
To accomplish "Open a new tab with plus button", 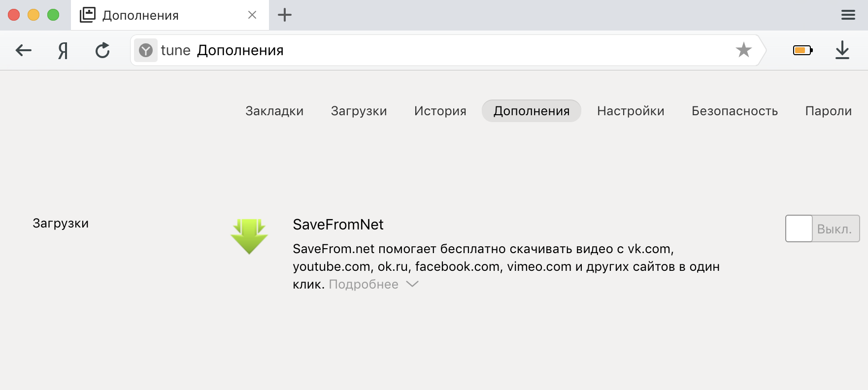I will coord(285,15).
